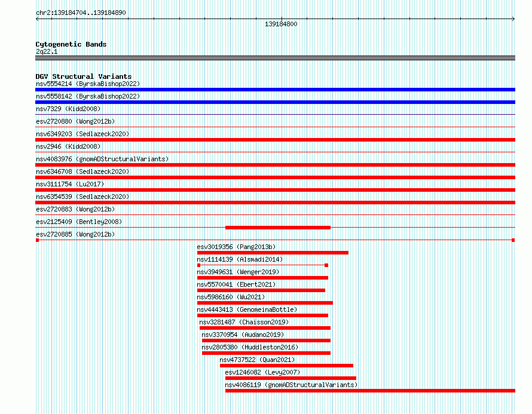
Task: Click right end square marker of nsv1114139
Action: 326,265
